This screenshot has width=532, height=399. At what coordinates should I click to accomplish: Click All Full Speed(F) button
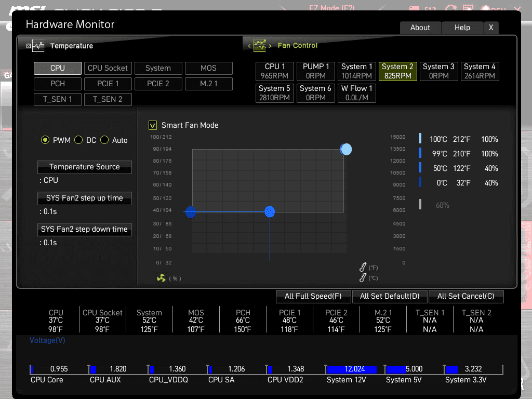pos(313,296)
